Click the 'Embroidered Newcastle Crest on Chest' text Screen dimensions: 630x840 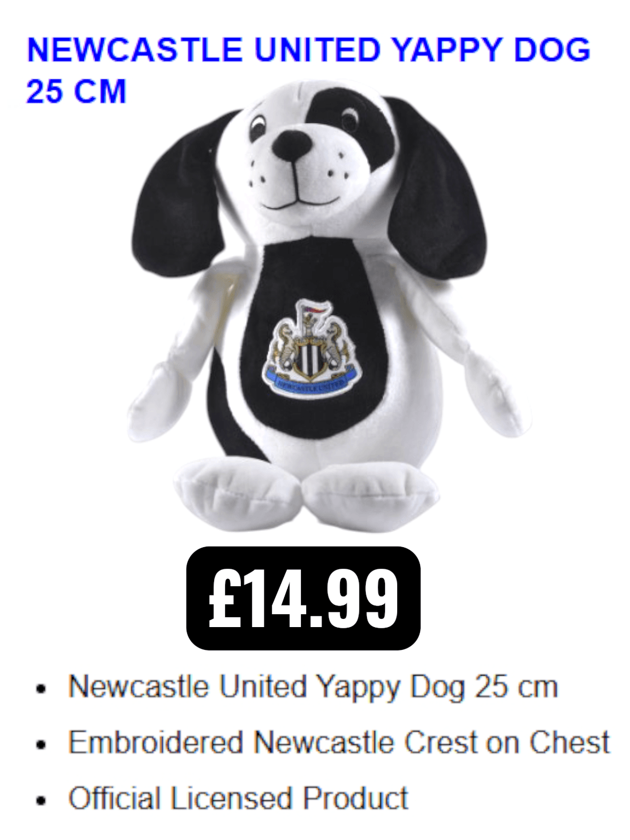point(339,743)
